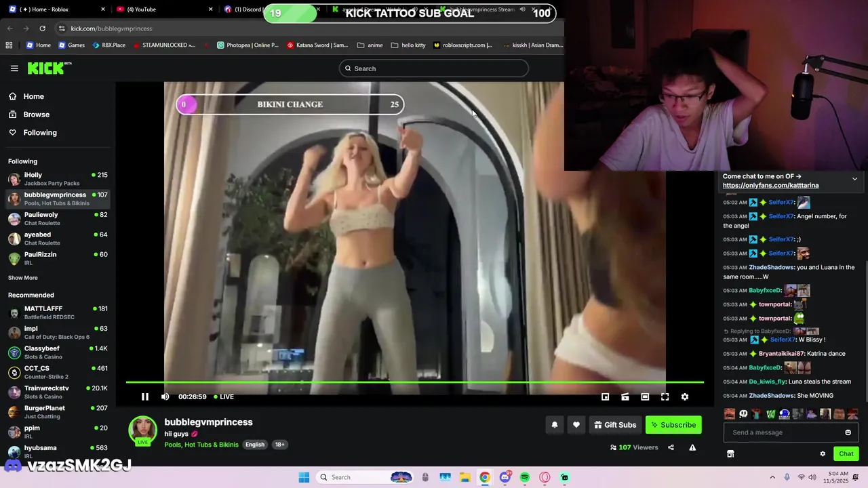
Task: Toggle notification bell for bubblegvmprincess
Action: coord(554,425)
